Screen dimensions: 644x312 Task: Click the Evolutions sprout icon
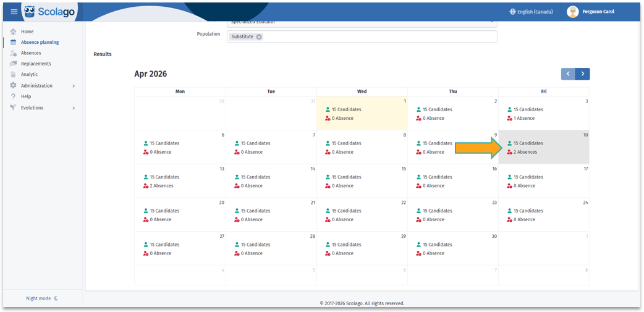13,108
